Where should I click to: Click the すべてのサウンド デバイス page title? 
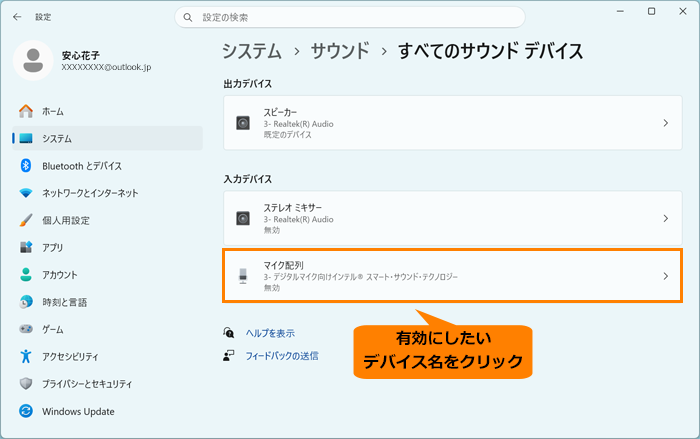(490, 51)
